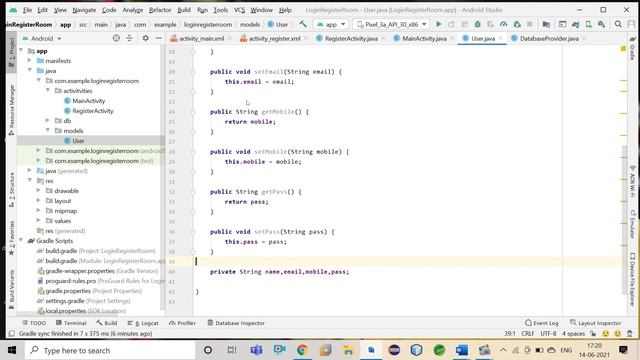
Task: Run the app with the green play button
Action: click(439, 24)
